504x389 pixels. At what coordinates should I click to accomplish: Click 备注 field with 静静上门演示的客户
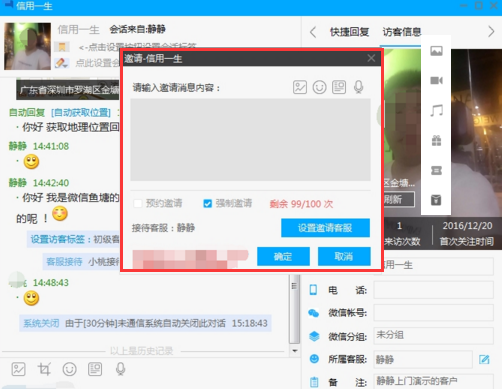point(433,381)
